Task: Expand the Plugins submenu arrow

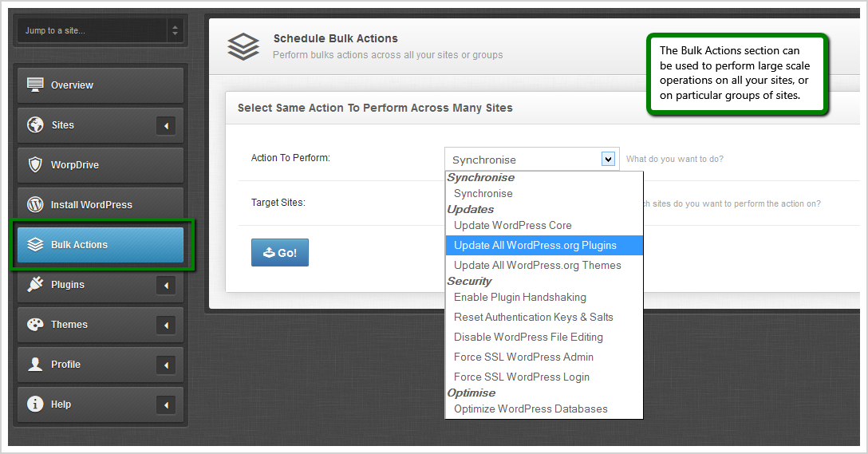Action: (166, 285)
